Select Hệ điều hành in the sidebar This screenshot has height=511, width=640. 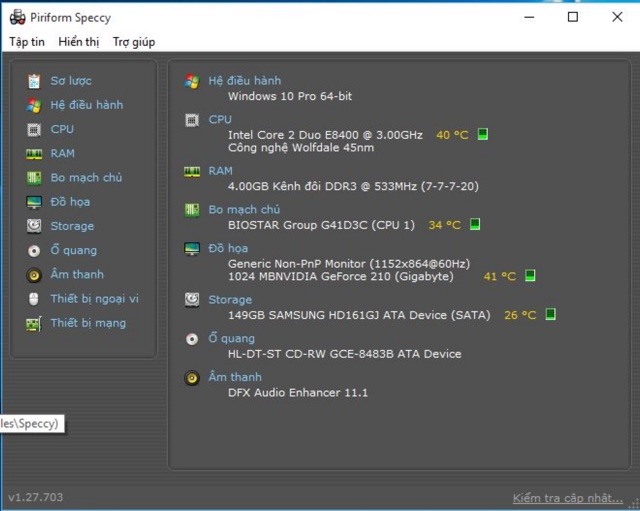(87, 105)
